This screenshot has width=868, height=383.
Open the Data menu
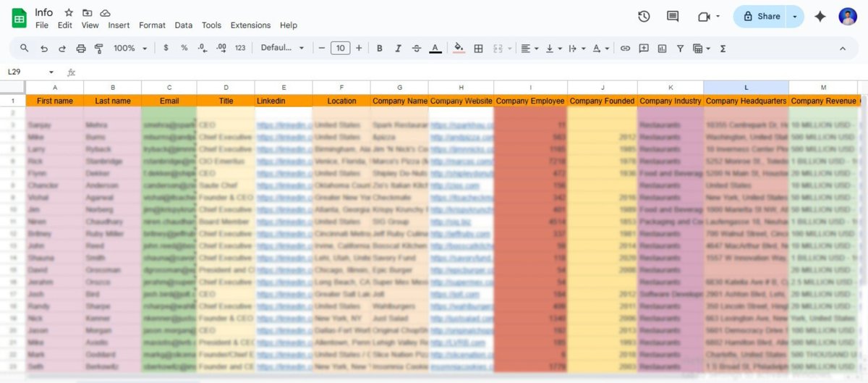click(x=184, y=25)
